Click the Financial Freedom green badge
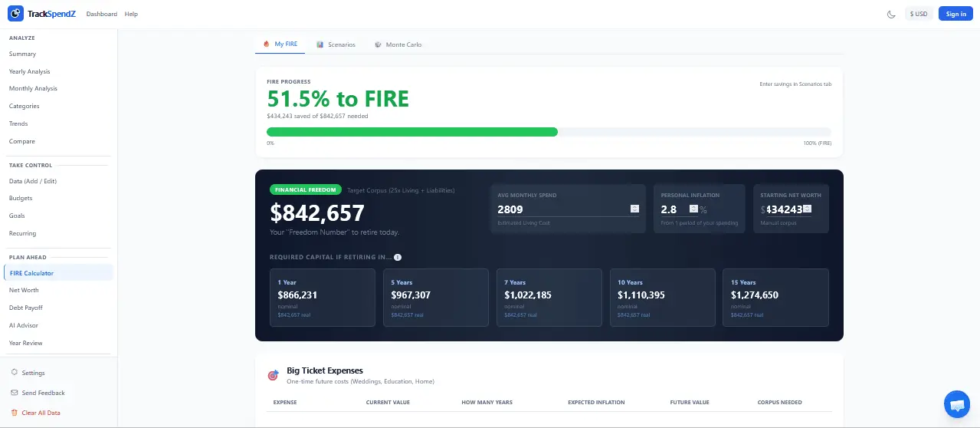Viewport: 980px width, 428px height. pos(306,189)
